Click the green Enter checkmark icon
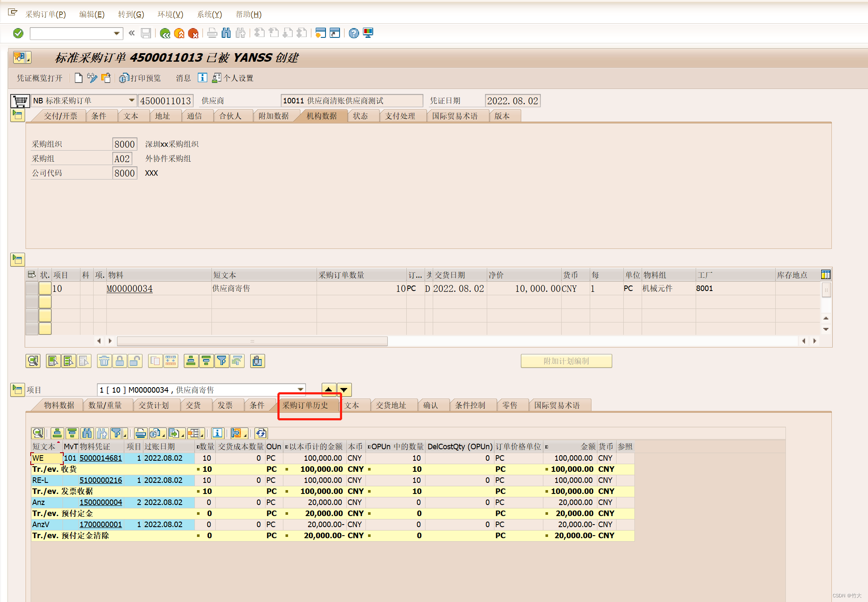This screenshot has height=602, width=868. 18,33
